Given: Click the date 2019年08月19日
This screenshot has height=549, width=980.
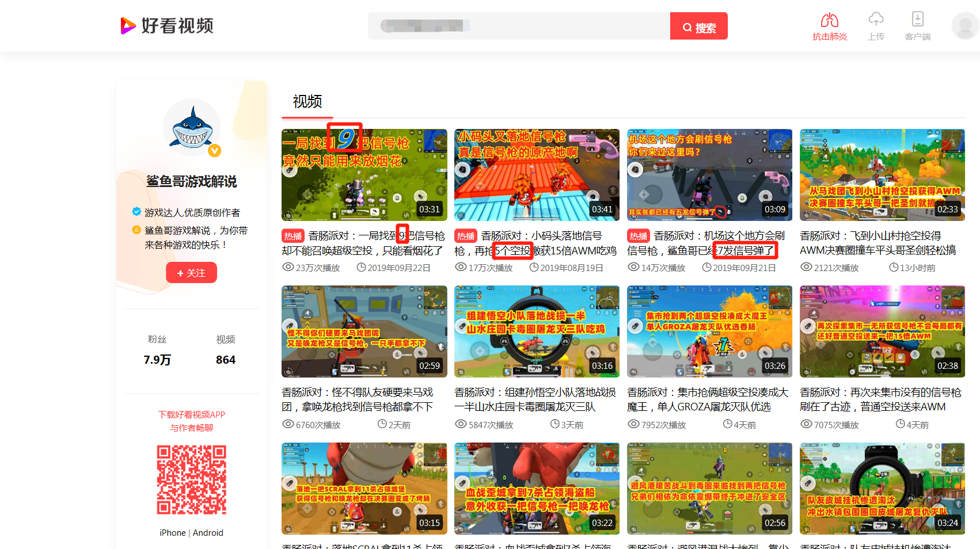Looking at the screenshot, I should tap(567, 268).
